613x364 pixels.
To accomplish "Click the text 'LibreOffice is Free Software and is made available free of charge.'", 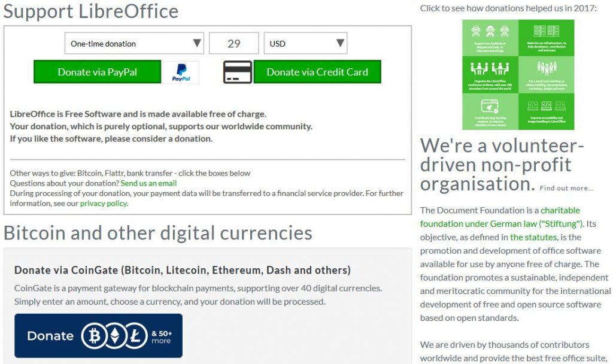I will coord(138,114).
